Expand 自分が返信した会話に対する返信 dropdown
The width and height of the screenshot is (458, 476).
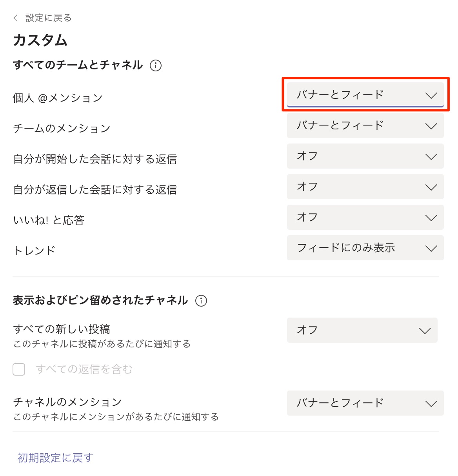pyautogui.click(x=365, y=187)
